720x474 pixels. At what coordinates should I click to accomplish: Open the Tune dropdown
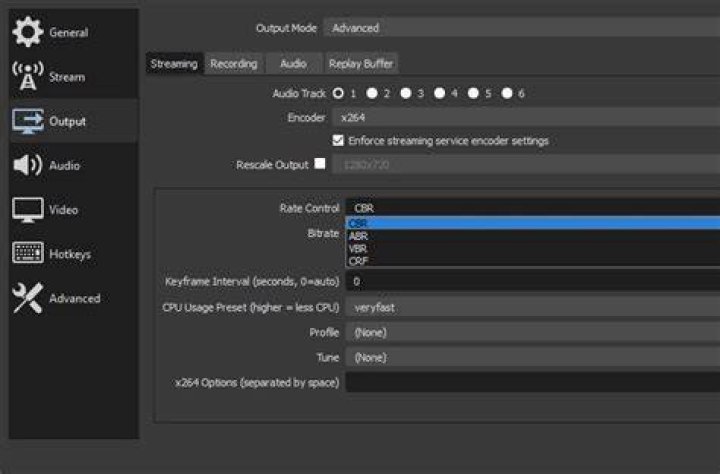[533, 357]
